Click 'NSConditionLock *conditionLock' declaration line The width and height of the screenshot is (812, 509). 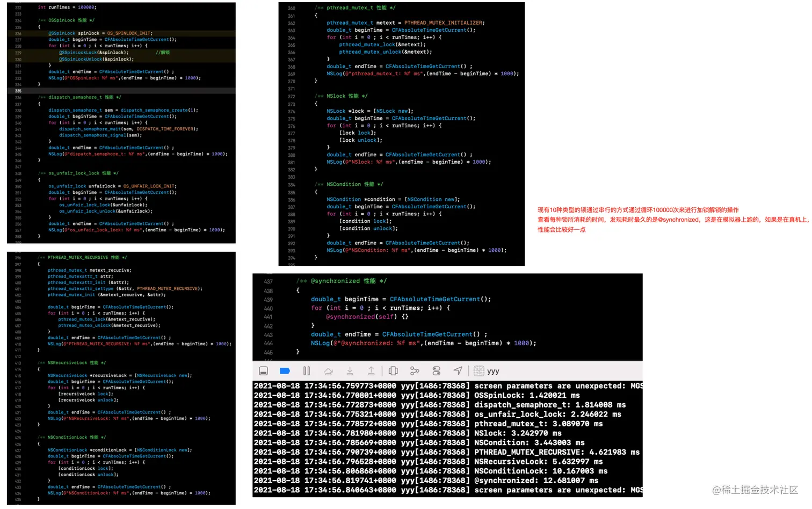click(x=120, y=450)
